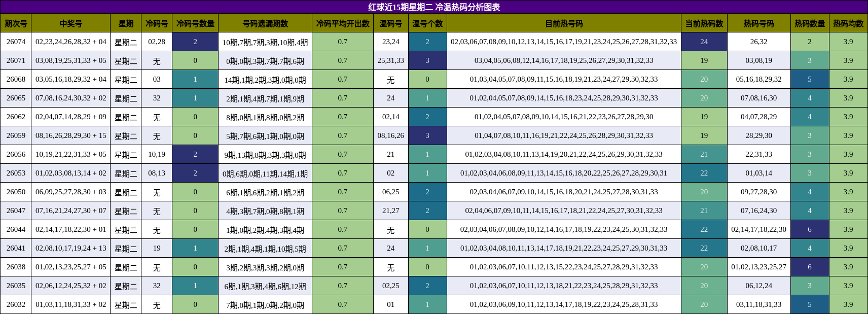Viewport: 868px width, 314px height.
Task: Select winning numbers 06,09,25,27,28,30 + 03
Action: click(x=71, y=192)
